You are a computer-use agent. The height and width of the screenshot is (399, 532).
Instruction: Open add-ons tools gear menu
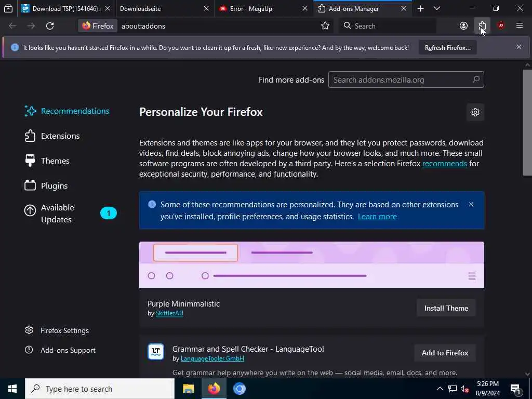475,112
